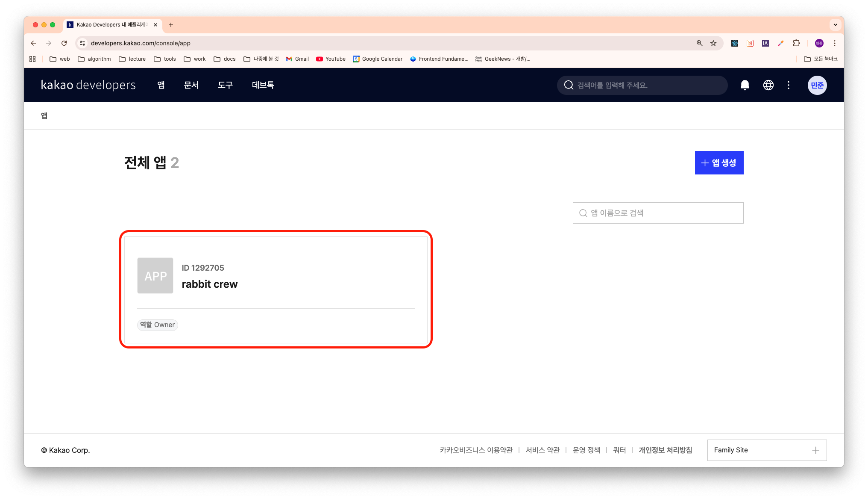
Task: Click the notification bell icon
Action: 745,85
